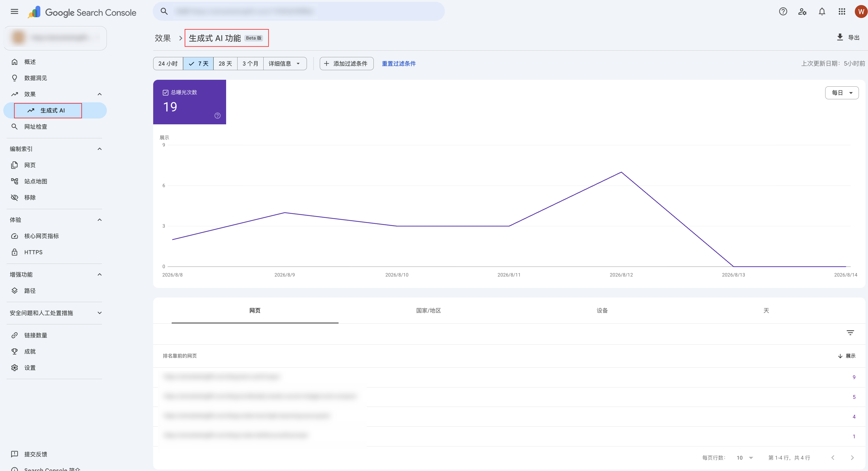
Task: Open 站点地图 sitemaps page
Action: pos(55,181)
